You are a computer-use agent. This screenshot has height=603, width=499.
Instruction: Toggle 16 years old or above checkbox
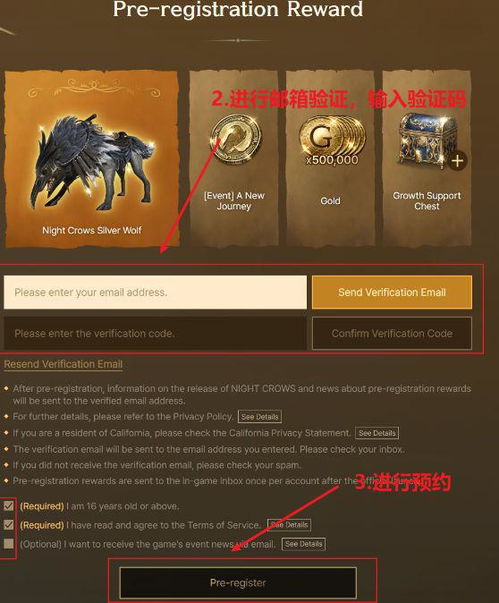9,506
